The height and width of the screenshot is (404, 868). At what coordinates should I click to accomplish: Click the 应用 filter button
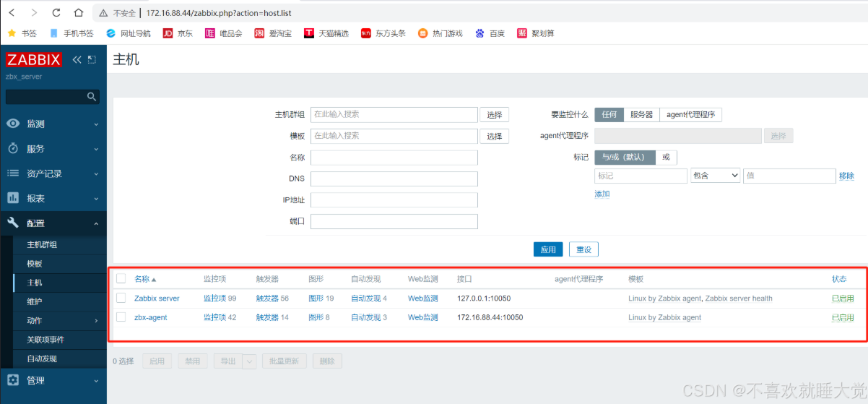click(548, 249)
